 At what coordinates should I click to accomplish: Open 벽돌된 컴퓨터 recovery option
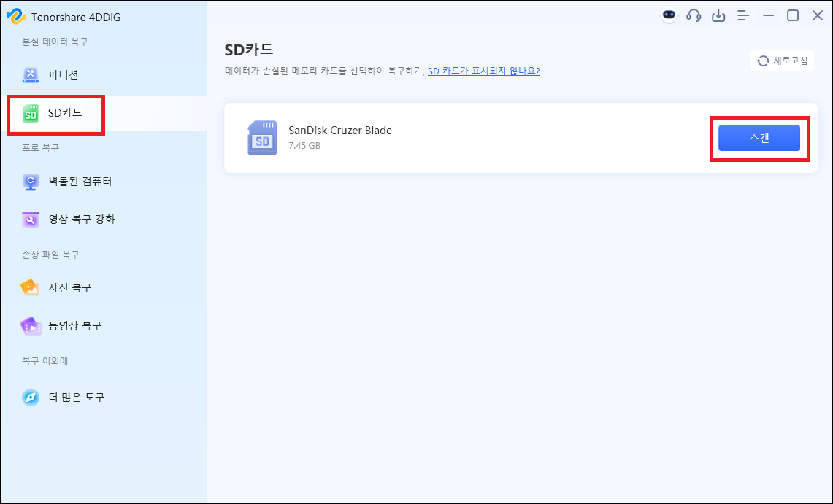[104, 182]
